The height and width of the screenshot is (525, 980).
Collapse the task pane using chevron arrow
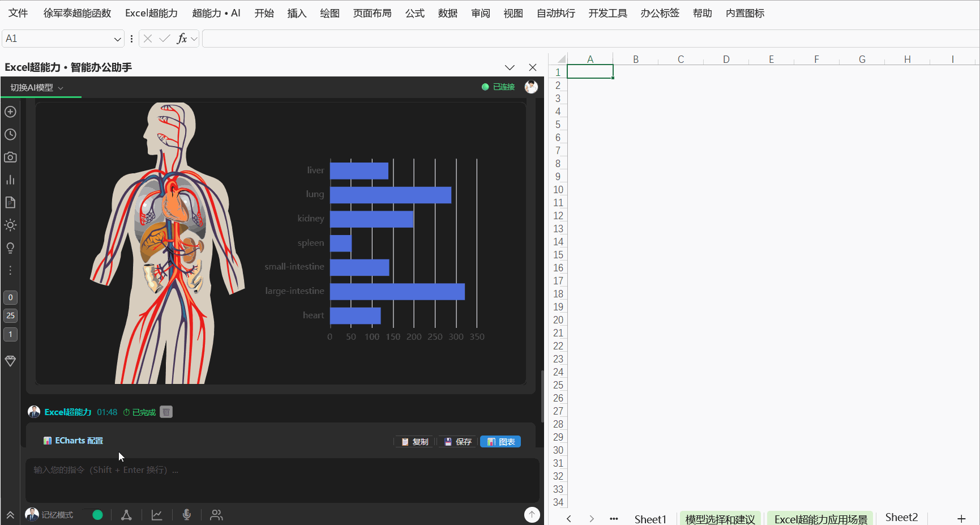(x=510, y=67)
